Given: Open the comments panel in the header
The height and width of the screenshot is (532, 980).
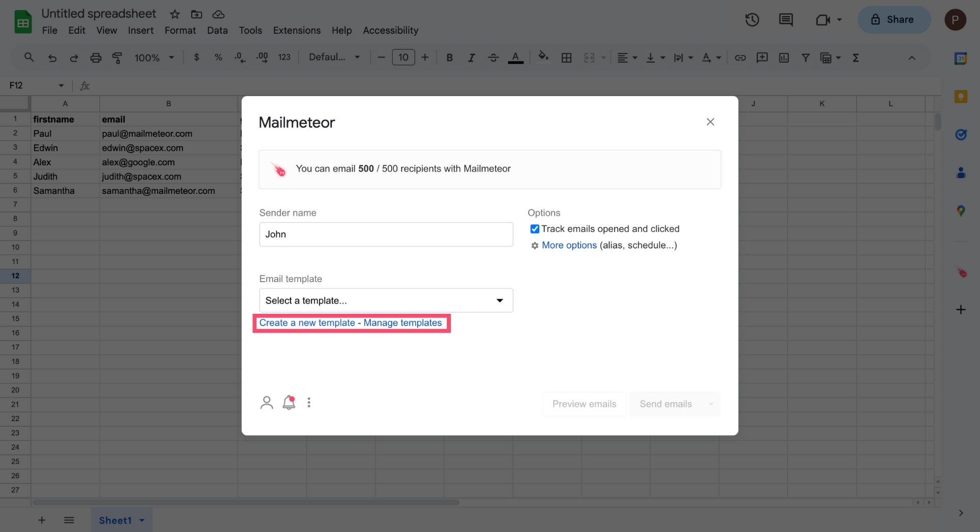Looking at the screenshot, I should pos(786,20).
